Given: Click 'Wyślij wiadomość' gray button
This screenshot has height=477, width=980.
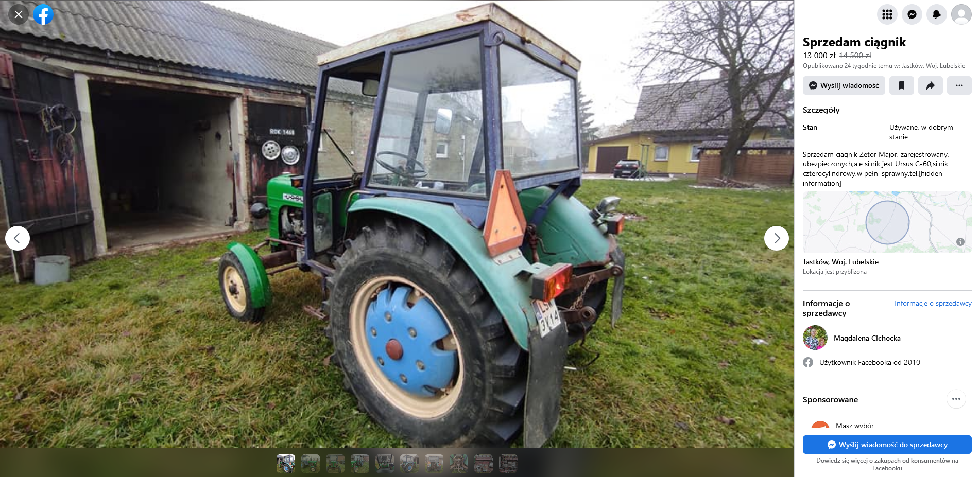Looking at the screenshot, I should [x=844, y=85].
